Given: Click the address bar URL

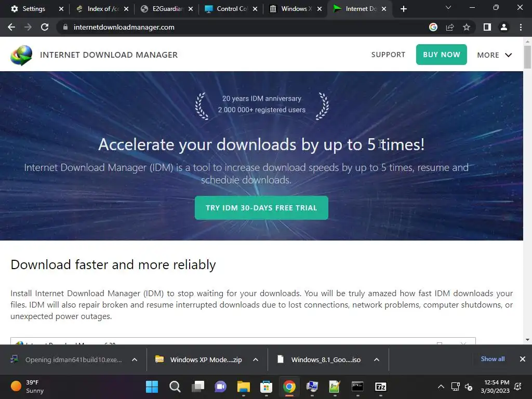Looking at the screenshot, I should [x=124, y=27].
